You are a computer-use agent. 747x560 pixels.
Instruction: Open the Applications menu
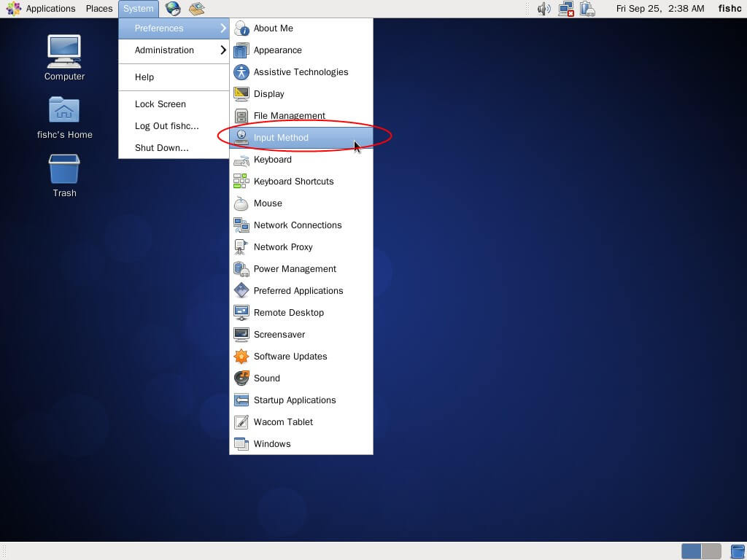[42, 9]
